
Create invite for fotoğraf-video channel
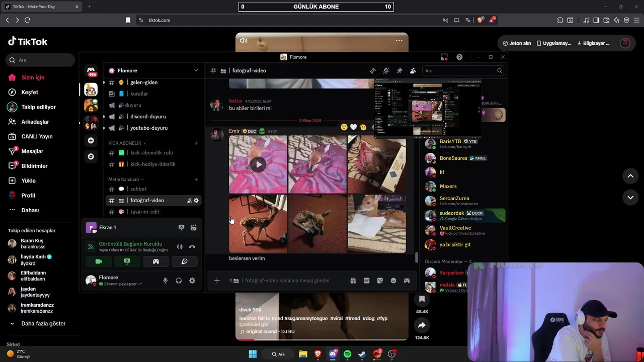coord(189,201)
